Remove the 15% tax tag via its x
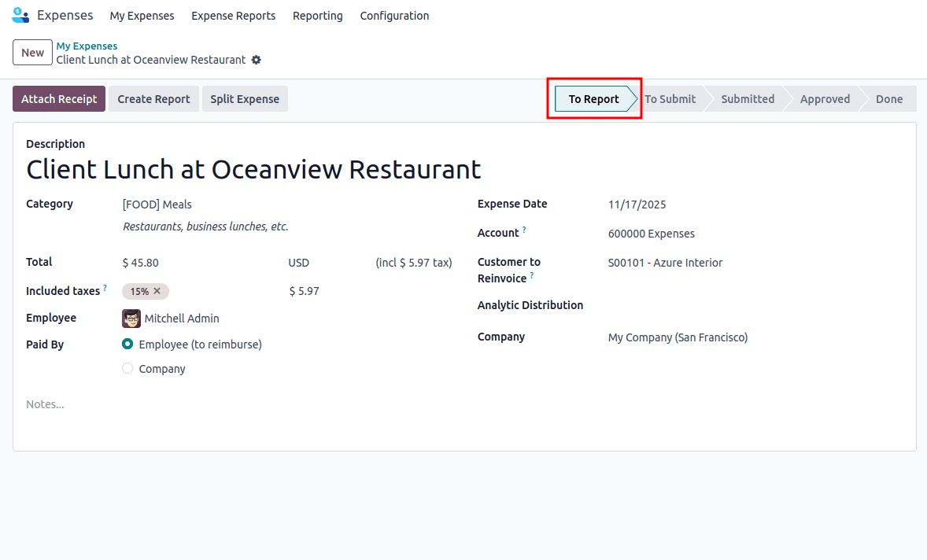 point(157,291)
